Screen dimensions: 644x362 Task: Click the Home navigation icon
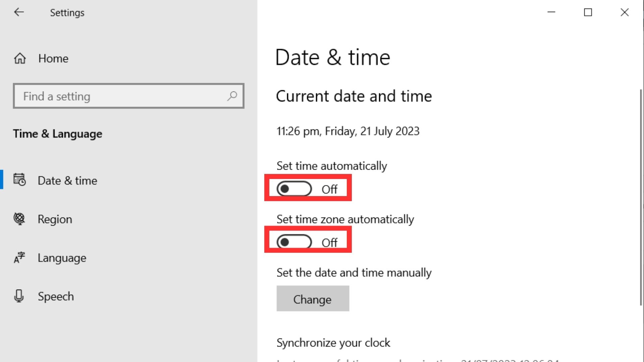coord(19,58)
